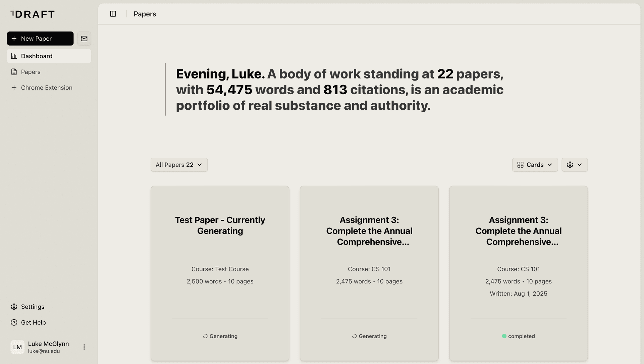
Task: Expand the All Papers filter dropdown
Action: point(179,165)
